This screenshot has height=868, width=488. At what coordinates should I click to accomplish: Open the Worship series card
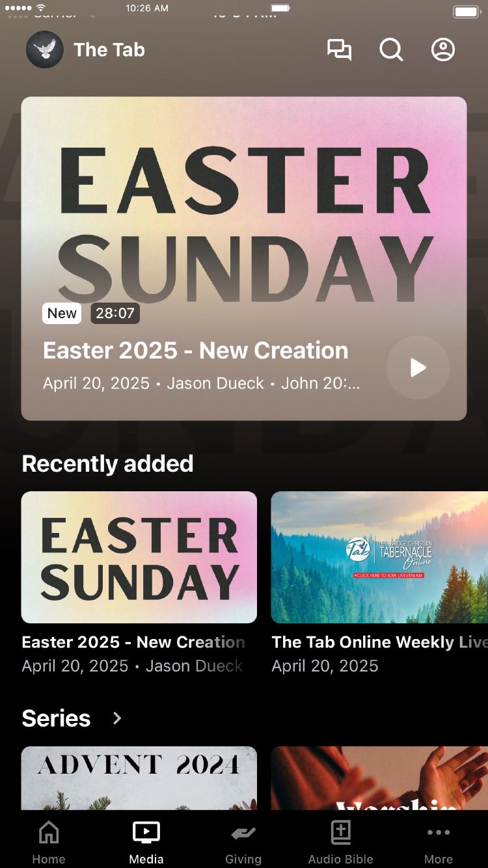[379, 778]
